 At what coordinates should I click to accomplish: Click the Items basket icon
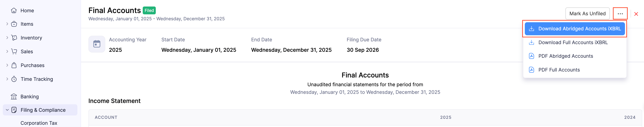[x=14, y=24]
